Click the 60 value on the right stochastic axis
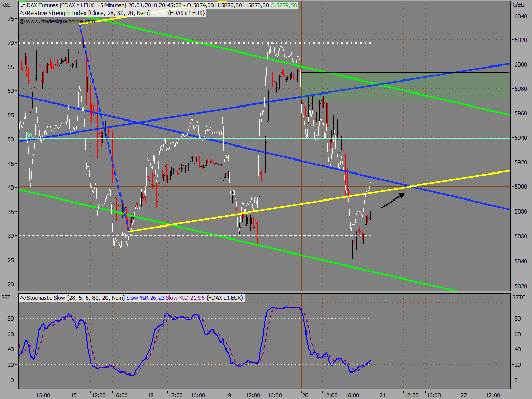Screen dimensions: 532x399 pyautogui.click(x=518, y=334)
